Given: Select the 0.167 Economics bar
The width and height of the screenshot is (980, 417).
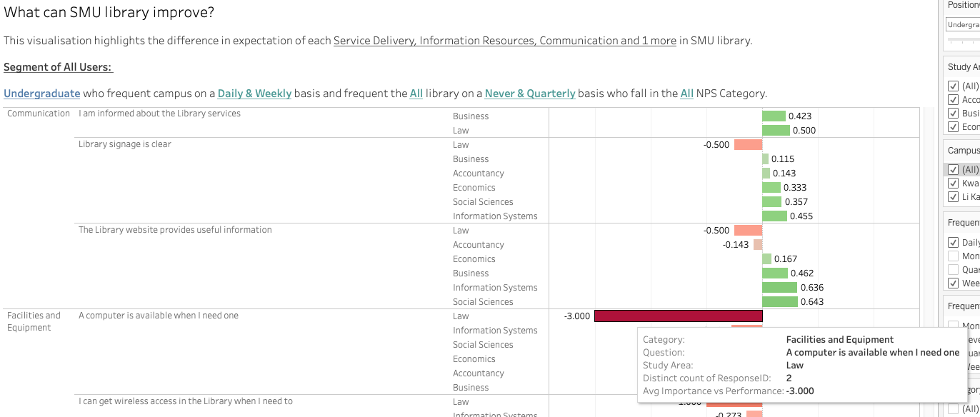Looking at the screenshot, I should click(x=766, y=259).
